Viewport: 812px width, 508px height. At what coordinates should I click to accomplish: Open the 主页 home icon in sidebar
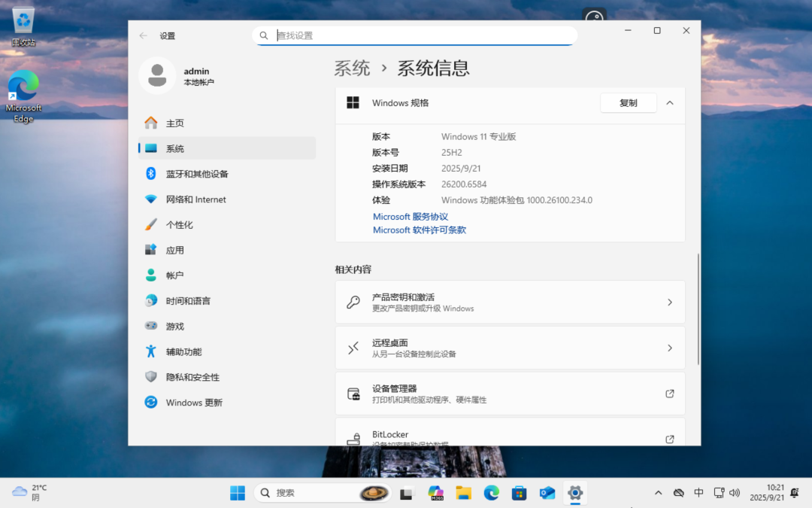tap(150, 123)
